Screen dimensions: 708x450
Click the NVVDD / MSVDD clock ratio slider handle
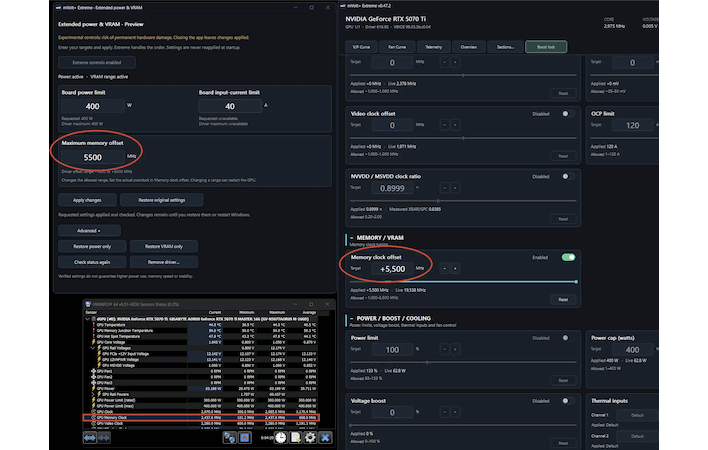coord(438,201)
